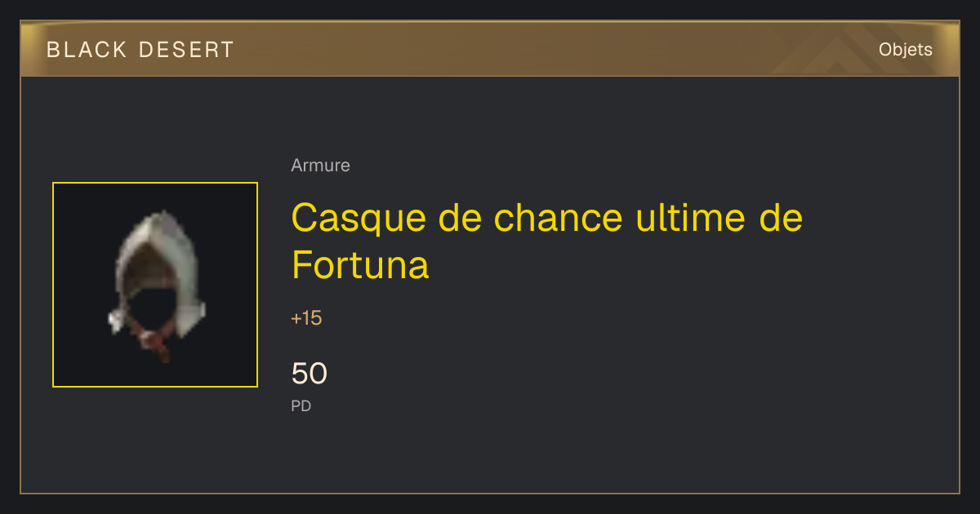This screenshot has height=514, width=980.
Task: Click the BLACK DESERT header title
Action: tap(140, 50)
